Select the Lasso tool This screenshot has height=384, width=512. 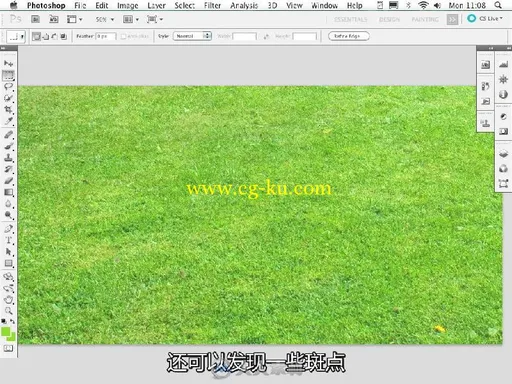8,87
